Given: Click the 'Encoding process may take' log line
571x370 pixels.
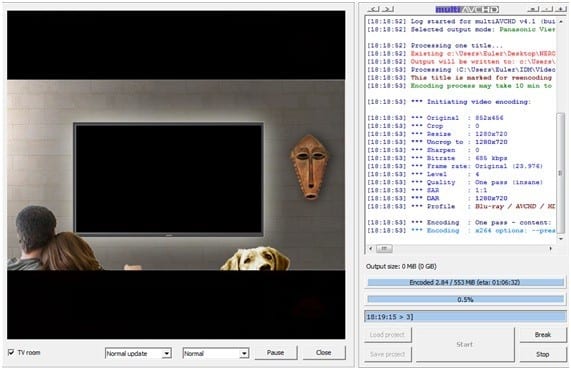Looking at the screenshot, I should click(x=460, y=86).
